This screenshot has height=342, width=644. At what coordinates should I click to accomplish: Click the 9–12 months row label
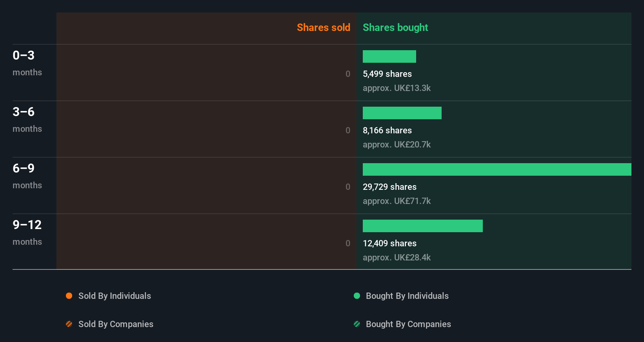(27, 232)
